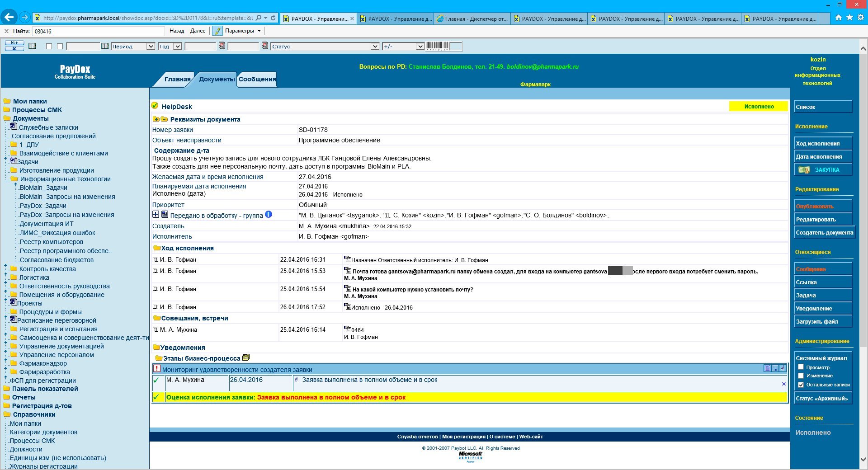
Task: Click the book icon before Период dropdown
Action: (x=105, y=46)
